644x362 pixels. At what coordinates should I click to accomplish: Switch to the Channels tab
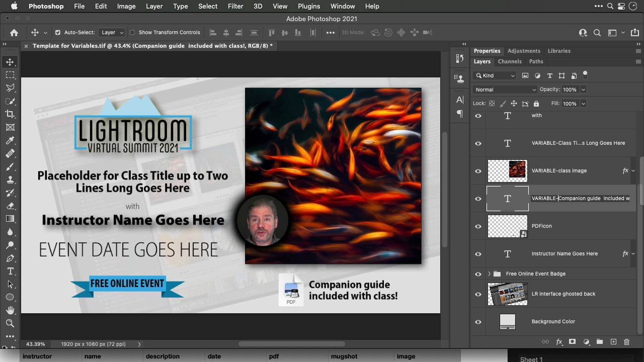coord(510,61)
